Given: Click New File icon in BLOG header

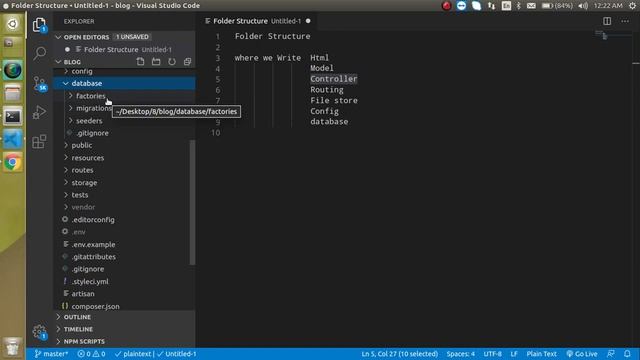Looking at the screenshot, I should (x=140, y=62).
